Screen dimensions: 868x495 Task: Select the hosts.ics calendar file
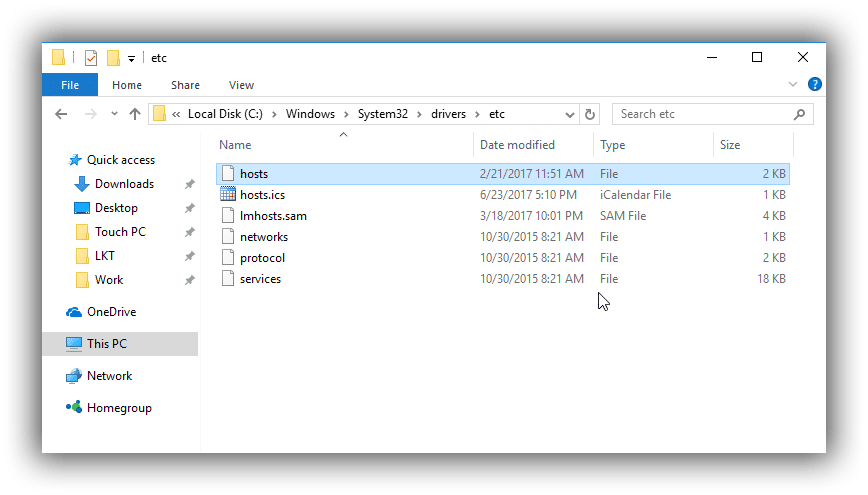pyautogui.click(x=503, y=195)
